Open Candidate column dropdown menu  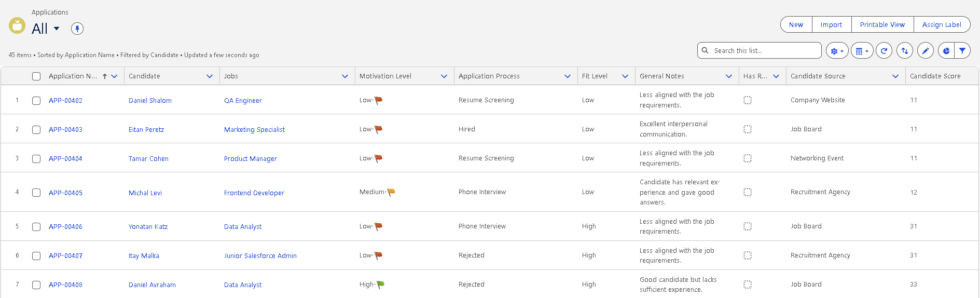point(210,76)
